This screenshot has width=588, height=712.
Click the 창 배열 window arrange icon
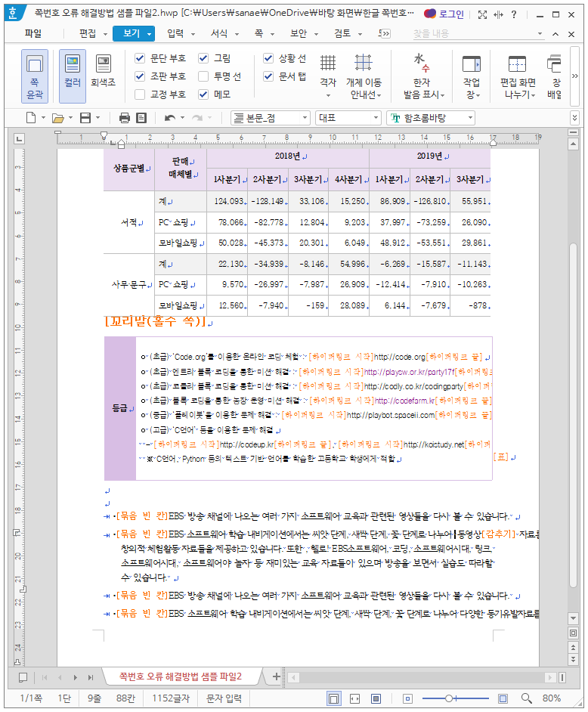(554, 76)
